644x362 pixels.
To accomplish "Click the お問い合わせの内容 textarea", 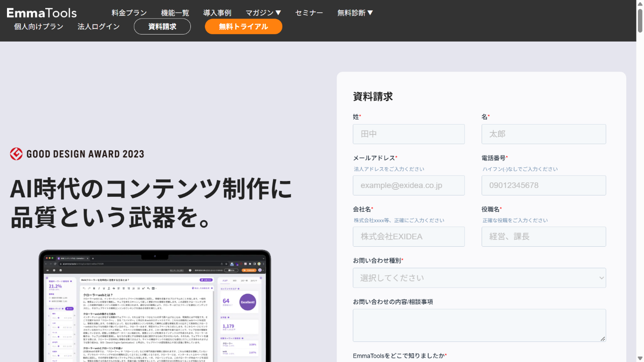I will pyautogui.click(x=479, y=325).
